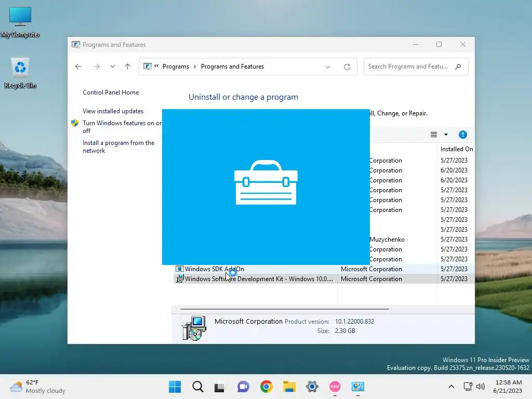Click the Windows SDK AddOn program icon

point(179,269)
